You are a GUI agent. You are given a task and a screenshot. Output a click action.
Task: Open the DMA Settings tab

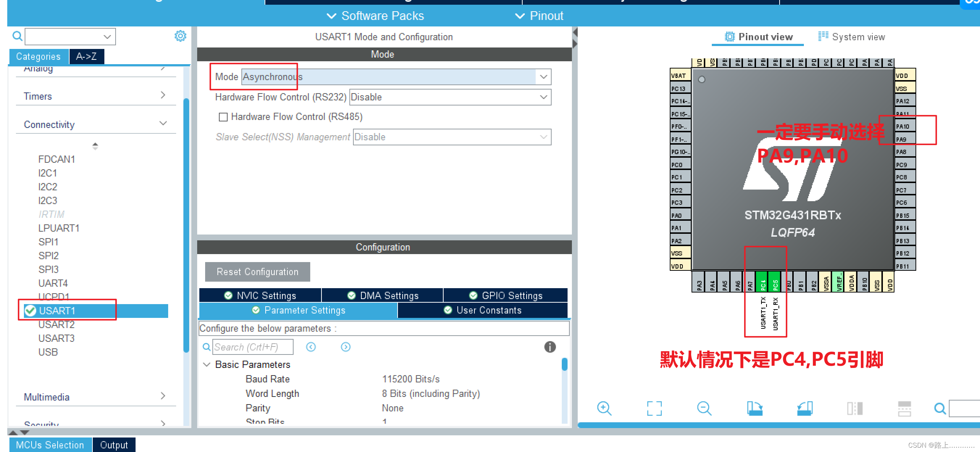tap(382, 295)
